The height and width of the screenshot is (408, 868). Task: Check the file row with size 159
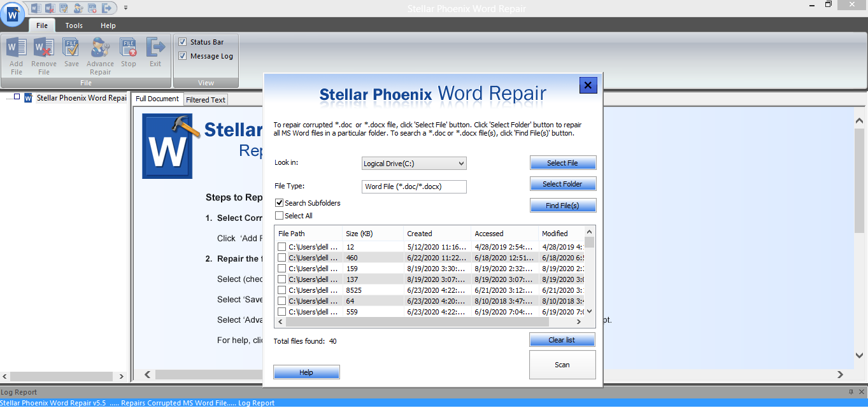[x=281, y=269]
